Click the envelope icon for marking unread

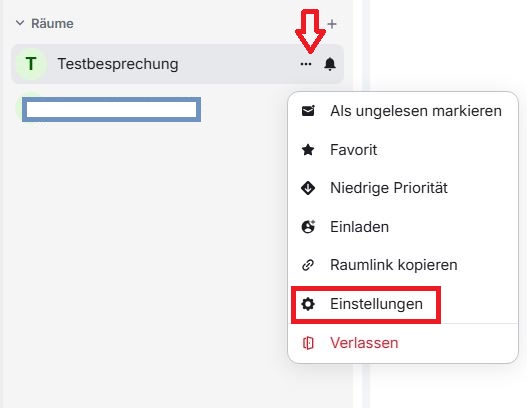tap(308, 111)
